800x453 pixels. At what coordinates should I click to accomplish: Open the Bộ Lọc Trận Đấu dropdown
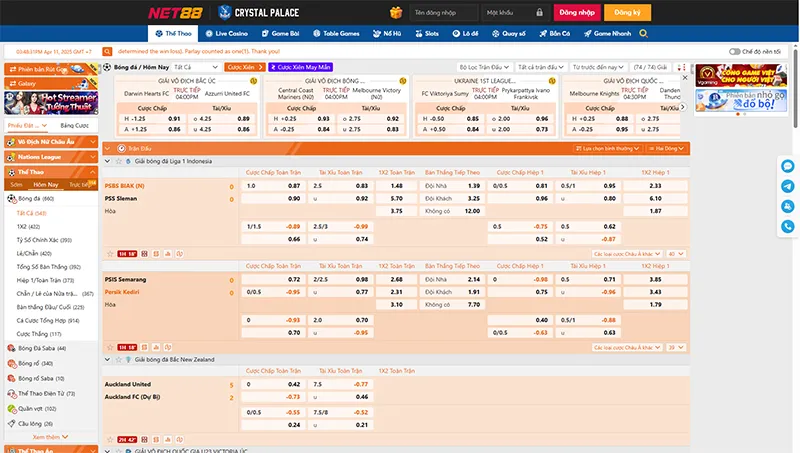click(x=484, y=67)
